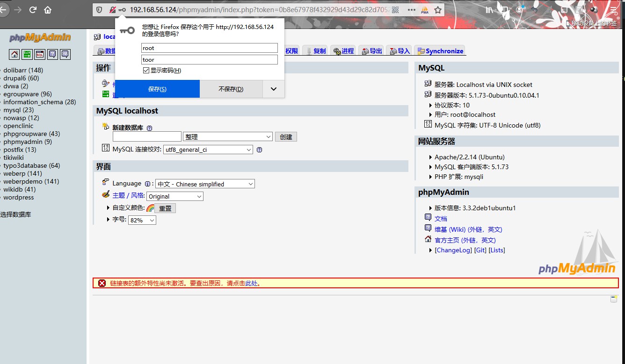Select the information_schema database

click(x=39, y=102)
